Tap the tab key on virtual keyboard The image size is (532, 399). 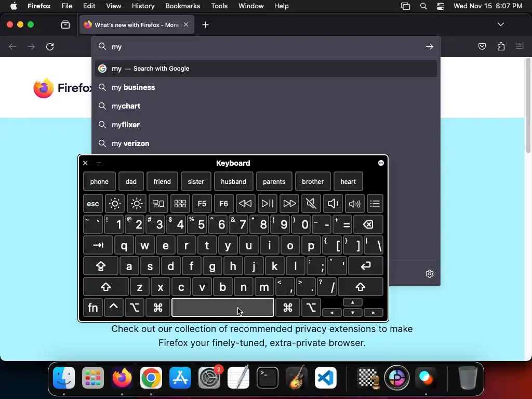pyautogui.click(x=98, y=245)
